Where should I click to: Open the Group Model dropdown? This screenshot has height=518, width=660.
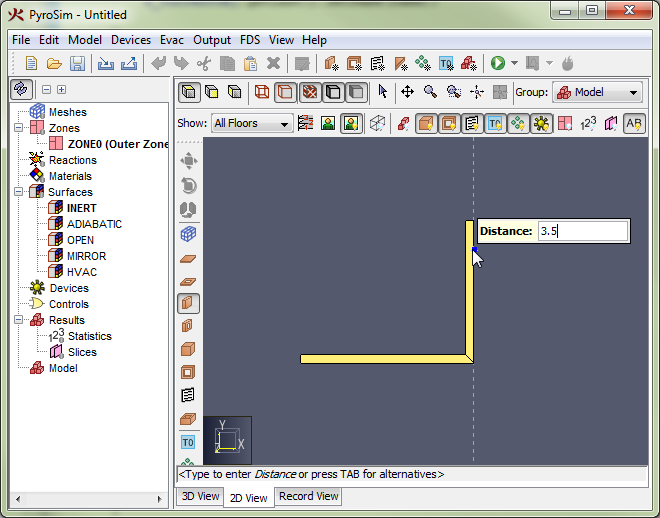(x=597, y=92)
